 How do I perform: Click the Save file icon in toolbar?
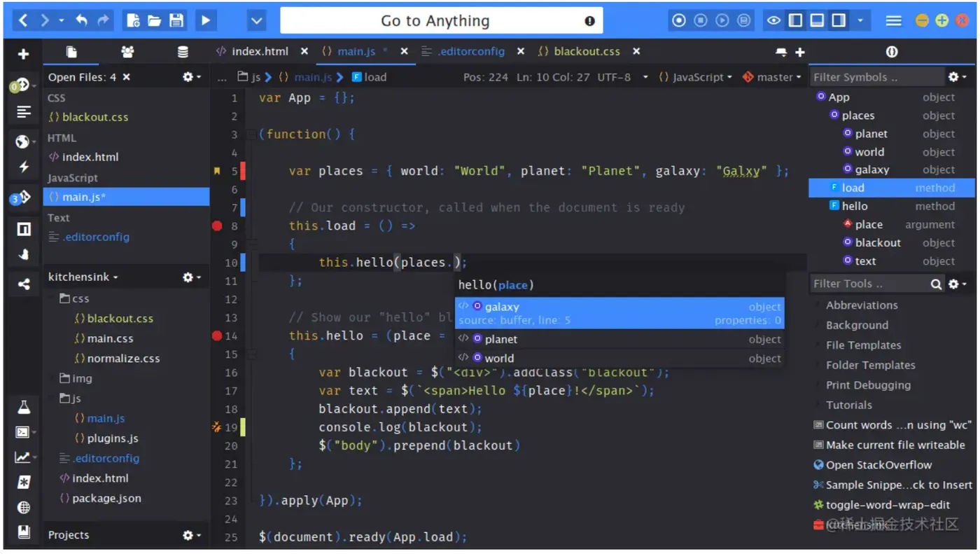pyautogui.click(x=176, y=20)
